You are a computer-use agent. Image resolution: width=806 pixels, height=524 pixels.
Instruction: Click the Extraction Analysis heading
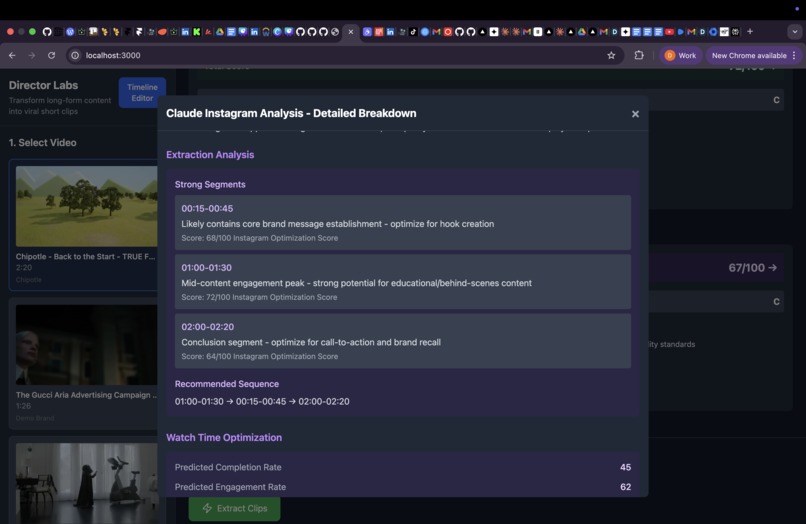(x=210, y=155)
